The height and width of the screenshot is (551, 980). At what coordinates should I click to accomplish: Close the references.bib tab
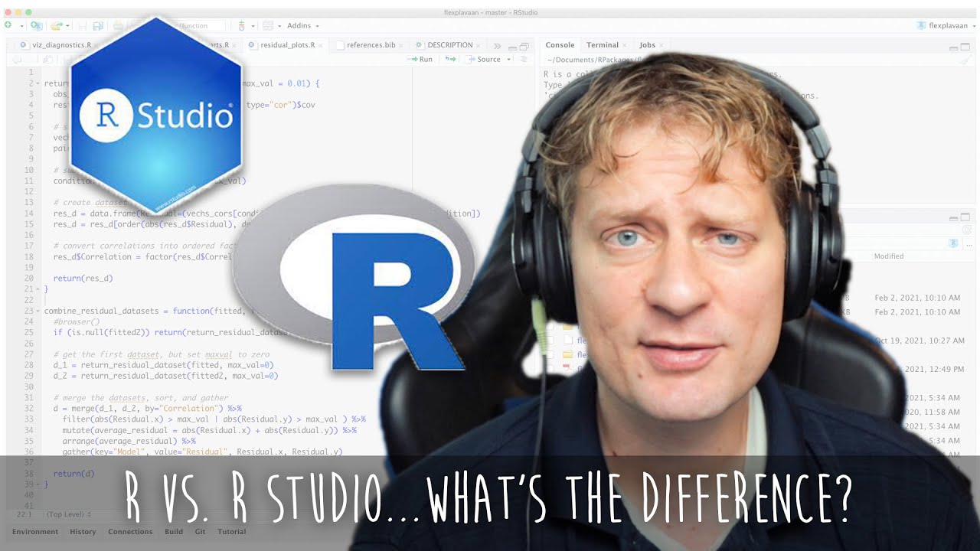[401, 45]
